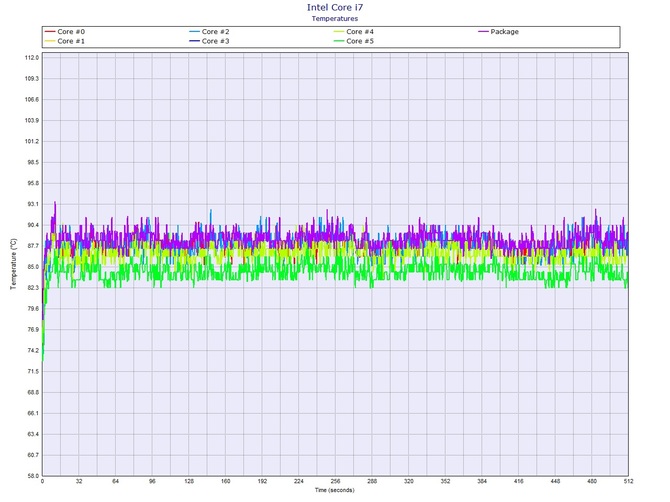Click the 112.0 y-axis value
Viewport: 670px width, 502px height.
32,58
